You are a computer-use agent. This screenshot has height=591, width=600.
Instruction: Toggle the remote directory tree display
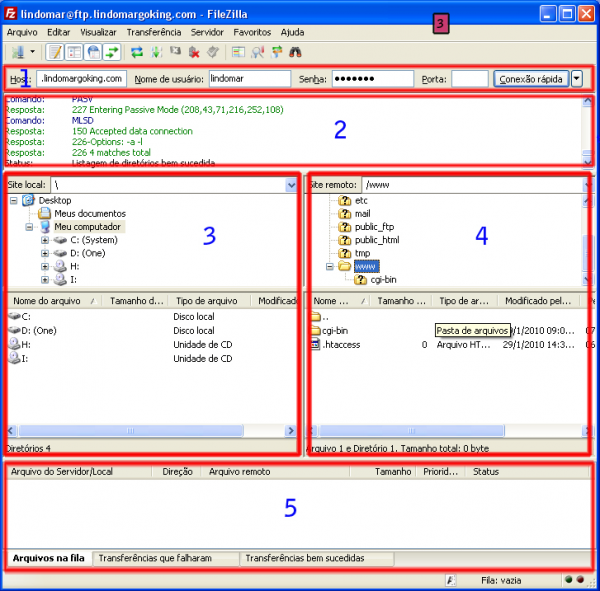click(x=93, y=52)
